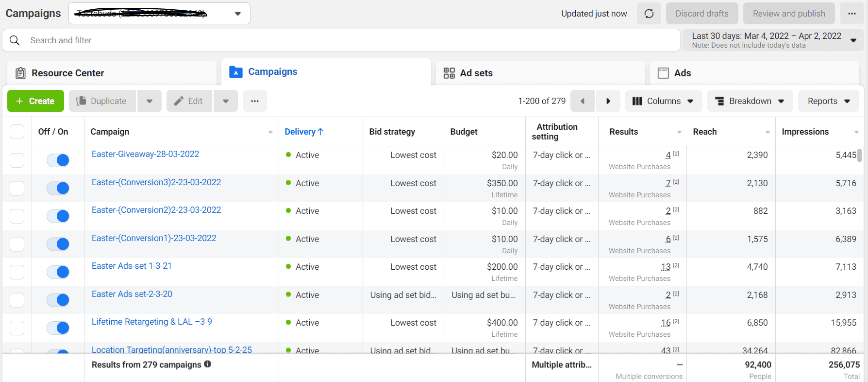868x382 pixels.
Task: Tick checkbox for Easter-(Conversion3)2-23-03-2022 row
Action: pos(17,188)
